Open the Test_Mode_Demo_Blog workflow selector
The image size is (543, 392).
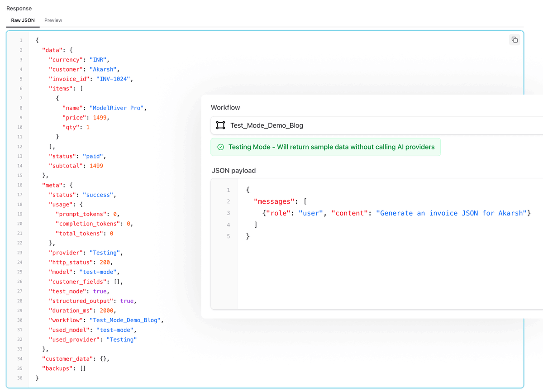[376, 125]
